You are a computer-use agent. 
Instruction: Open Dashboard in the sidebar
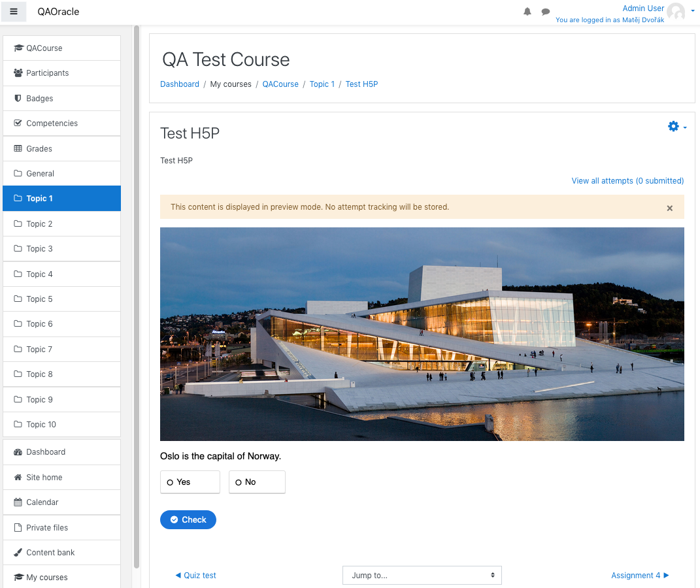(x=61, y=452)
